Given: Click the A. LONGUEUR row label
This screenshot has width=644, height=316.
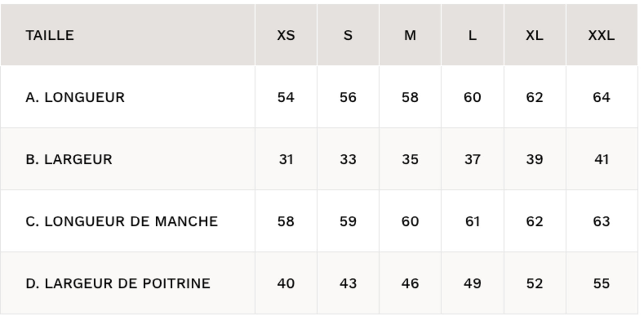Looking at the screenshot, I should 75,97.
